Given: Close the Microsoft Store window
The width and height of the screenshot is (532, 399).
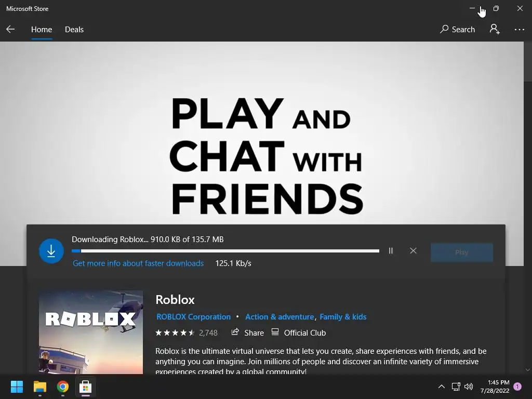Looking at the screenshot, I should pos(520,8).
